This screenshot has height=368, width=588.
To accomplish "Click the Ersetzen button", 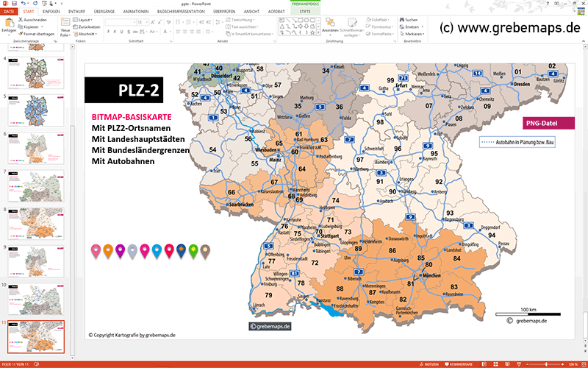I will click(412, 26).
